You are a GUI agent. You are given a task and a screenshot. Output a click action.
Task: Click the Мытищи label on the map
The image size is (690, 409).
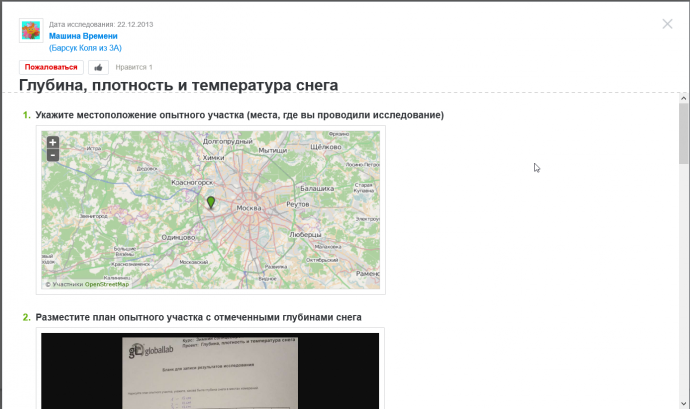[x=273, y=151]
